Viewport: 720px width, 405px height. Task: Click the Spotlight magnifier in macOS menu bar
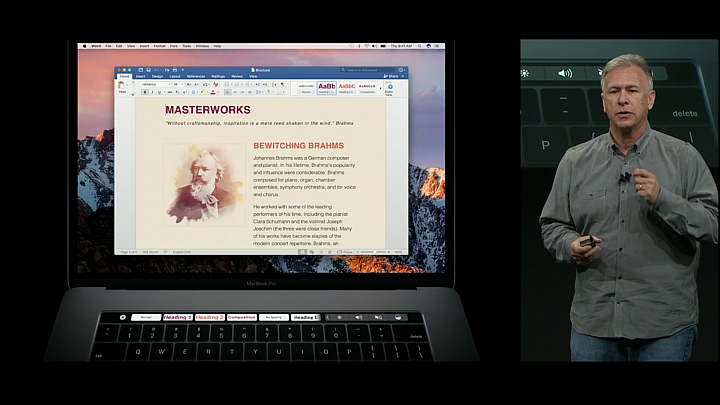coord(419,46)
